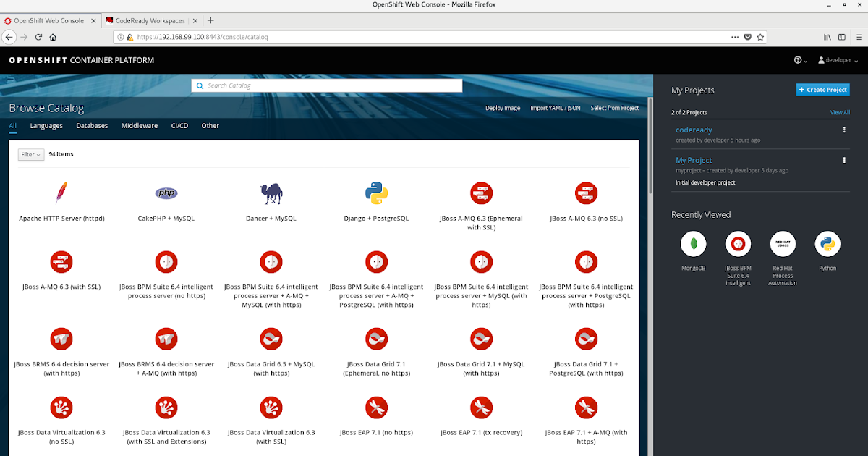Screen dimensions: 868x456
Task: Open the Django + PostgreSQL Python icon
Action: click(x=376, y=193)
